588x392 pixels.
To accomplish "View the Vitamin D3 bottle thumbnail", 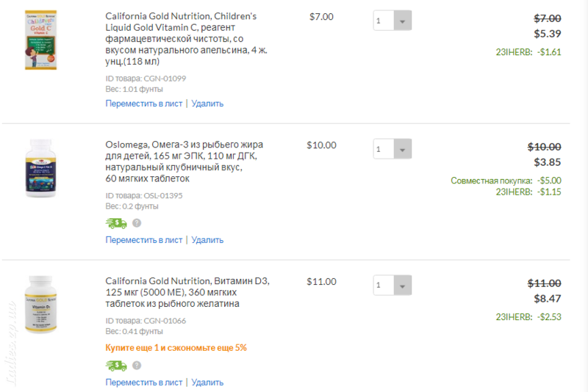I will 40,305.
